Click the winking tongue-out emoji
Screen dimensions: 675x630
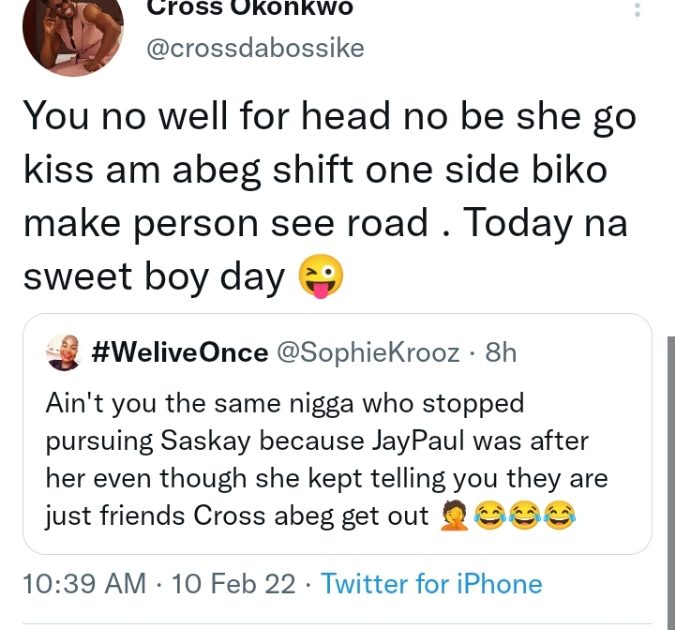[x=322, y=277]
